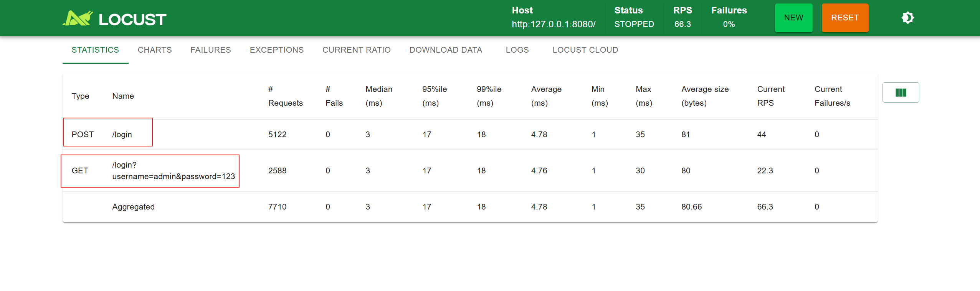Click the Locust grasshopper logo
Viewport: 980px width, 291px height.
click(78, 18)
